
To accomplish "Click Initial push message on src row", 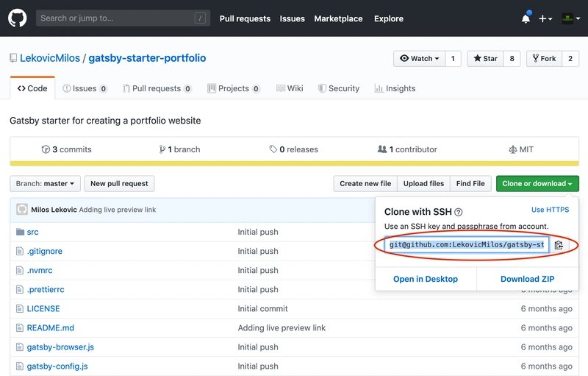I will click(258, 232).
